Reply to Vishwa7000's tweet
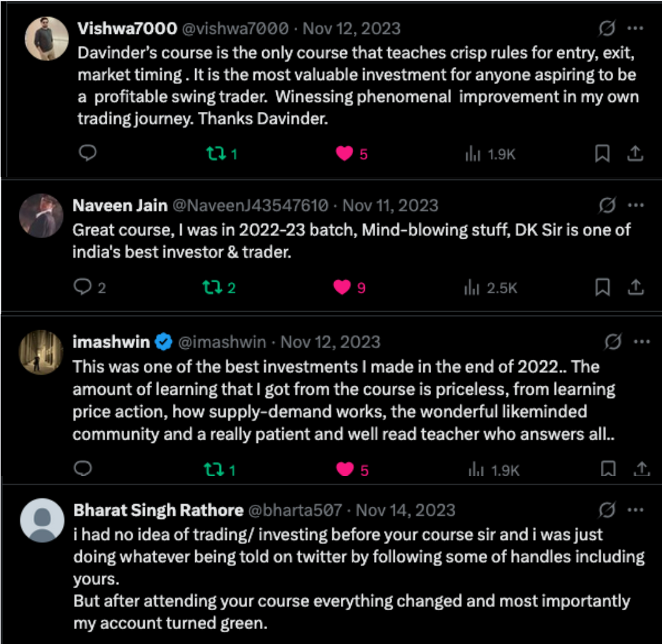The image size is (662, 644). (88, 154)
